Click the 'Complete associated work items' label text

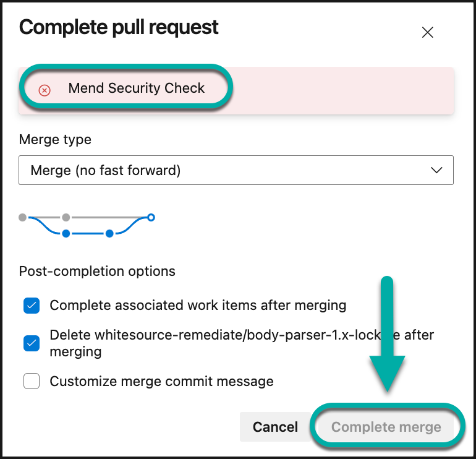click(x=198, y=305)
